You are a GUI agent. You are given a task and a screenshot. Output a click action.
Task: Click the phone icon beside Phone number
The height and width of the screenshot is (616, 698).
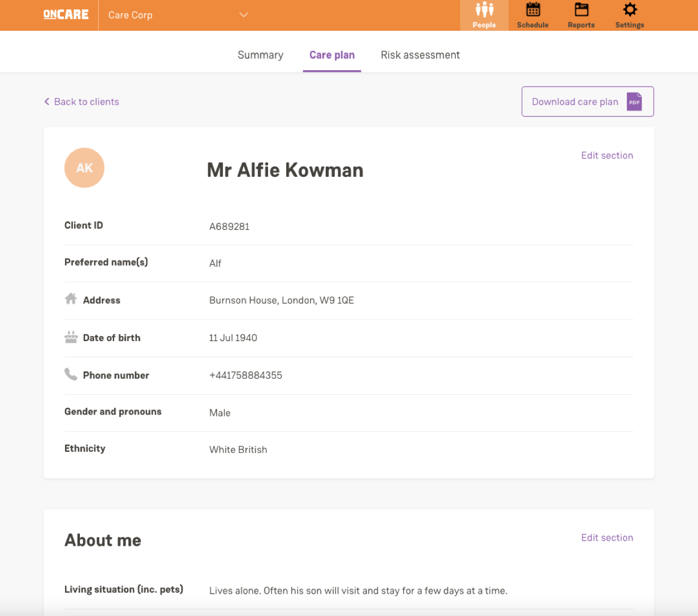coord(71,374)
